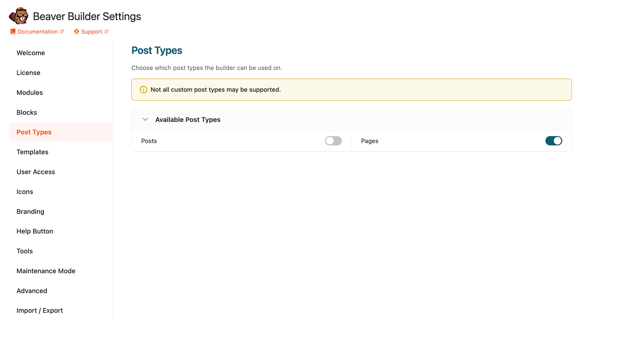Open the Help Button tab
The height and width of the screenshot is (351, 644).
point(61,231)
